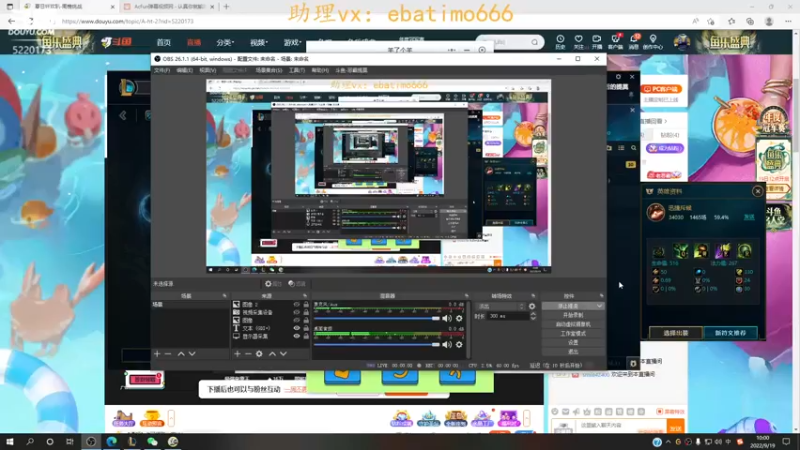Open Douyu categories dropdown in navbar
800x450 pixels.
(224, 42)
